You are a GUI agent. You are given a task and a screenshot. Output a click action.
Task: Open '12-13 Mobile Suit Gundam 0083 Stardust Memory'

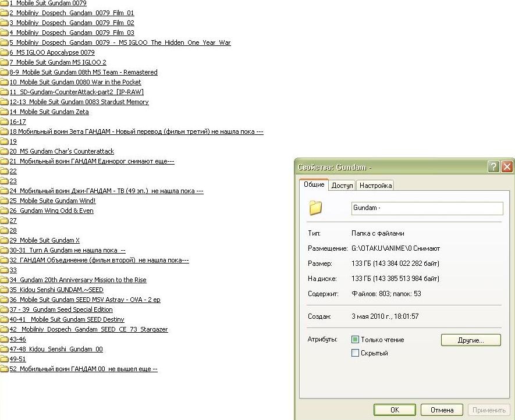pyautogui.click(x=79, y=102)
